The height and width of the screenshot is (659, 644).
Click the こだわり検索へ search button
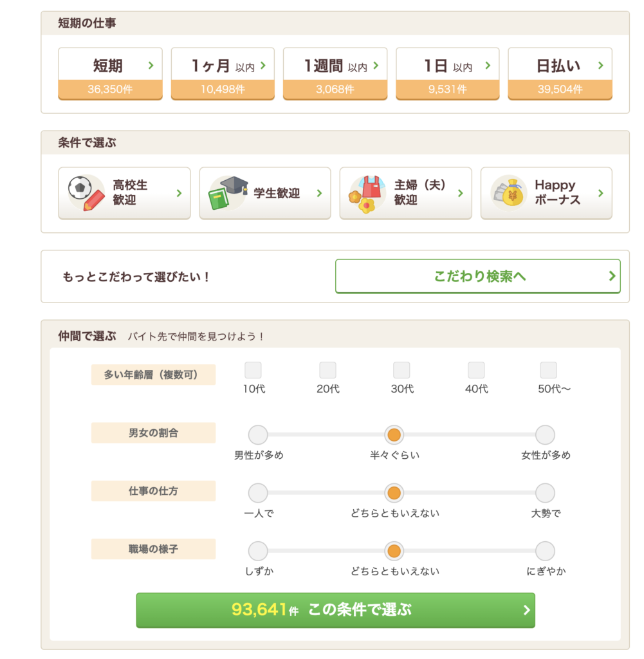(477, 275)
